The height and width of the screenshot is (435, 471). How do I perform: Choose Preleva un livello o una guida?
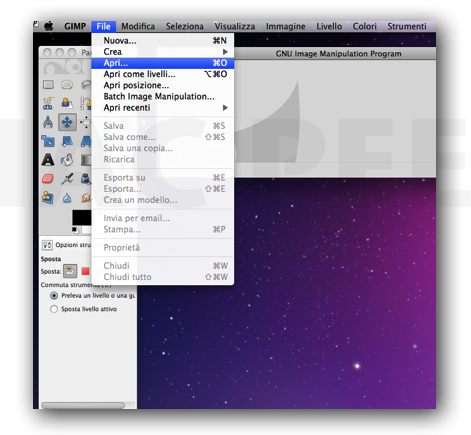click(54, 296)
